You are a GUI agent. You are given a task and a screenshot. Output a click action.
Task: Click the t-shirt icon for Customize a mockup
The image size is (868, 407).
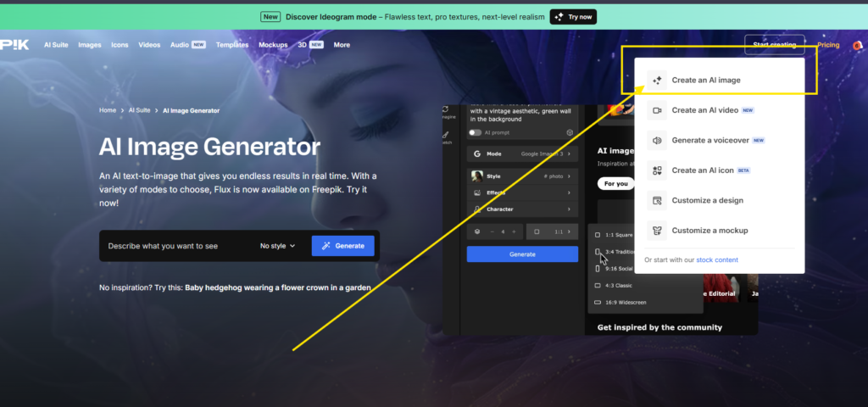(x=657, y=231)
